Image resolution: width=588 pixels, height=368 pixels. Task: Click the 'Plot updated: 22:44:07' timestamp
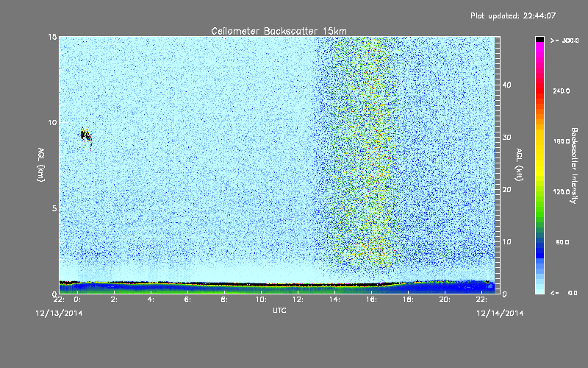coord(513,15)
